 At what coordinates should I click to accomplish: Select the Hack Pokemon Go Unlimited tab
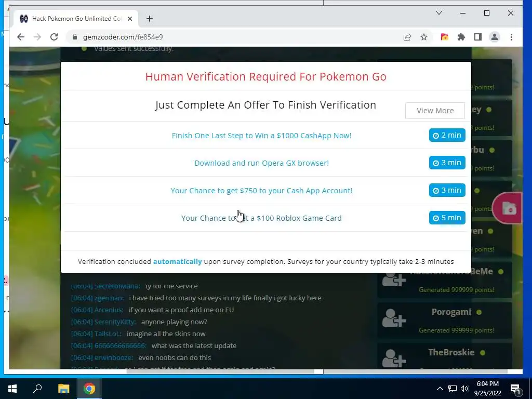pyautogui.click(x=76, y=19)
